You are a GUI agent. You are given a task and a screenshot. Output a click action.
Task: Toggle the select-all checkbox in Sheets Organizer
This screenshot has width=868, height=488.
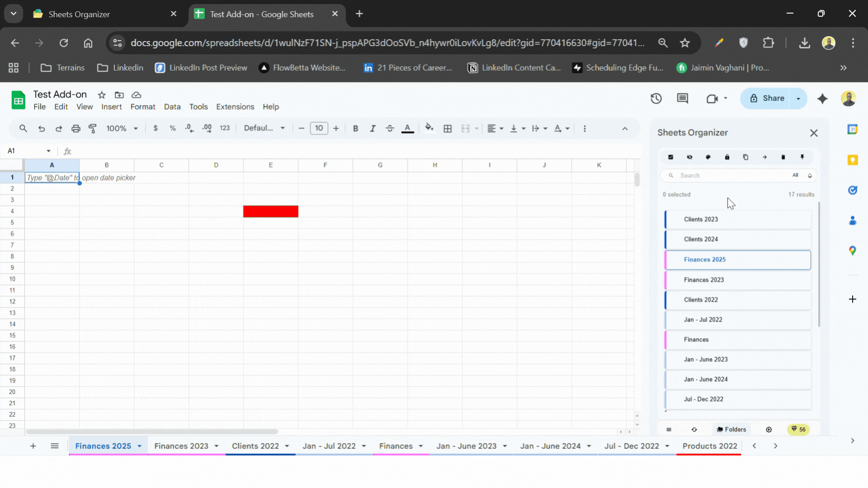[670, 157]
